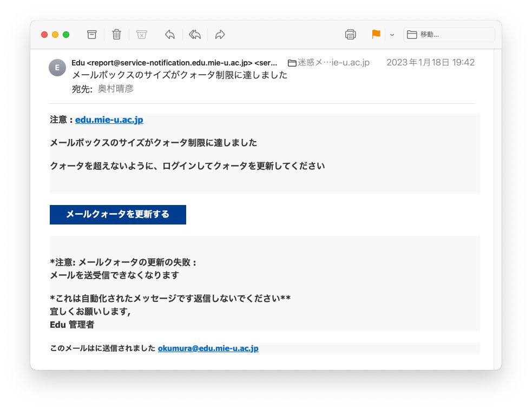Zoom the window with green button
This screenshot has width=532, height=410.
tap(66, 35)
